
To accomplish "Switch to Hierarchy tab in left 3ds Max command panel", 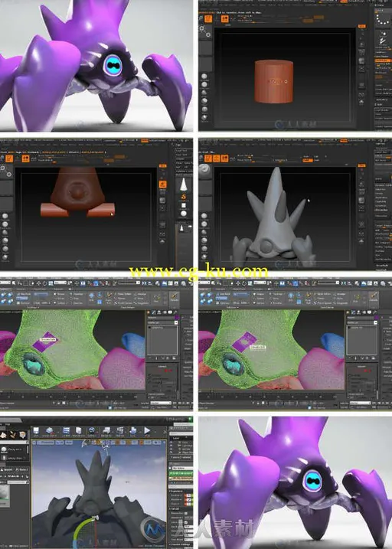I will (159, 312).
